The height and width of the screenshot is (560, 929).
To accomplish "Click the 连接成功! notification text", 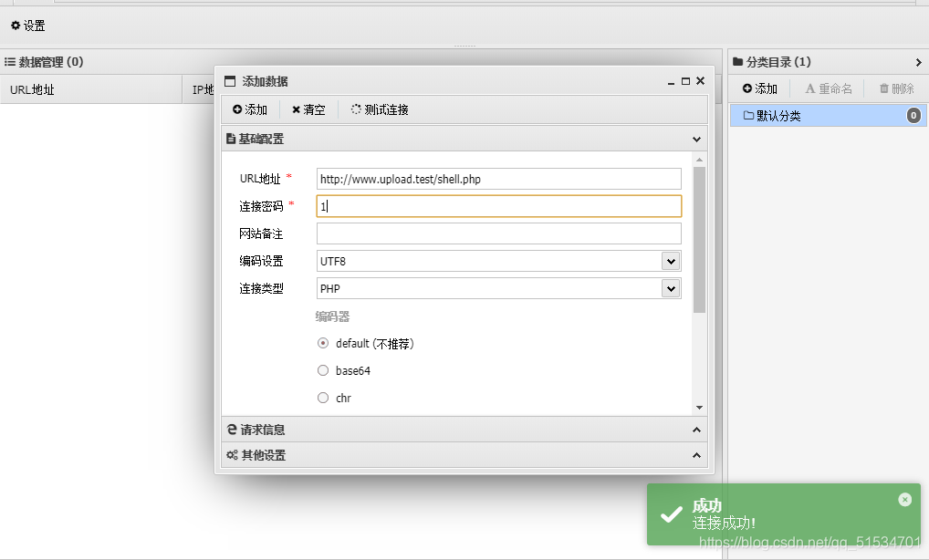I will pos(724,523).
